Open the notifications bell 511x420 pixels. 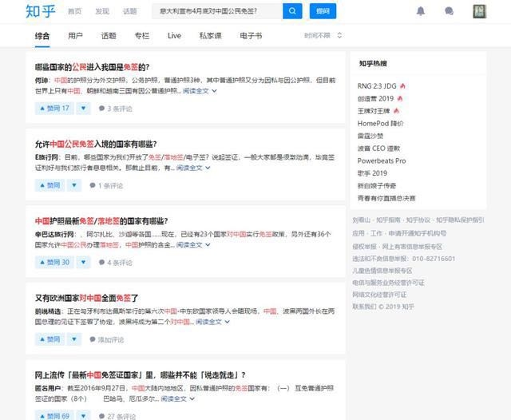coord(421,11)
